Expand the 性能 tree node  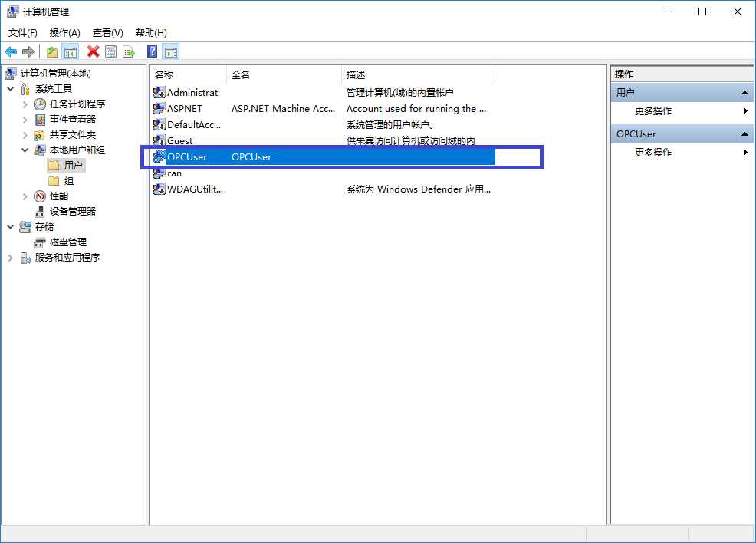pyautogui.click(x=25, y=196)
